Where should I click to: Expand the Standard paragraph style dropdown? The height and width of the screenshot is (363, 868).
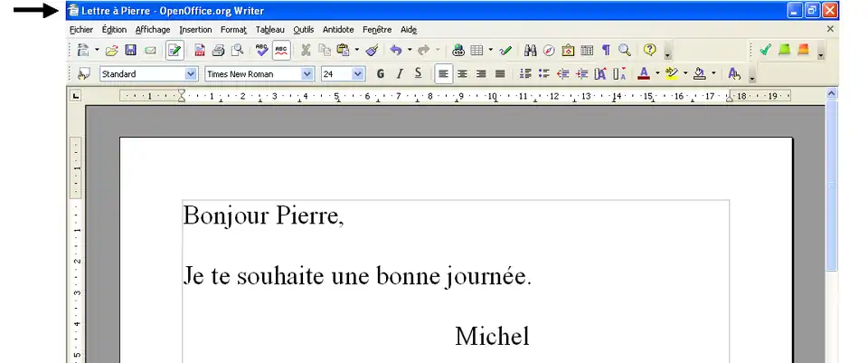click(191, 74)
